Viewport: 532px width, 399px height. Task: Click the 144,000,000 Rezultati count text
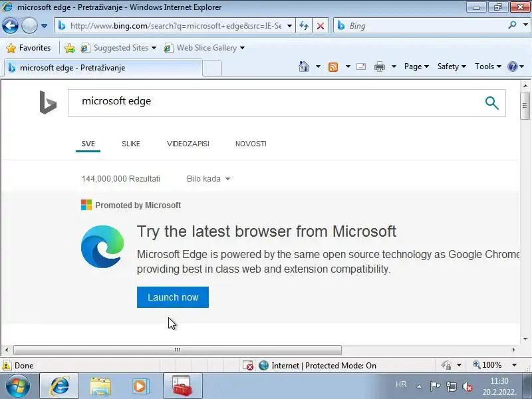[x=121, y=179]
